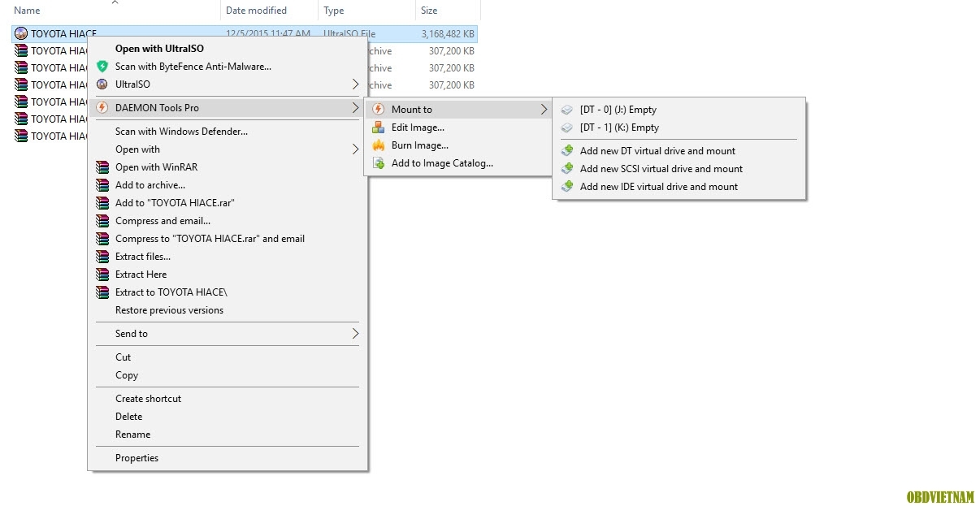Image resolution: width=980 pixels, height=506 pixels.
Task: Click the drive icon for [DT - 1] (K:) Empty
Action: (567, 128)
